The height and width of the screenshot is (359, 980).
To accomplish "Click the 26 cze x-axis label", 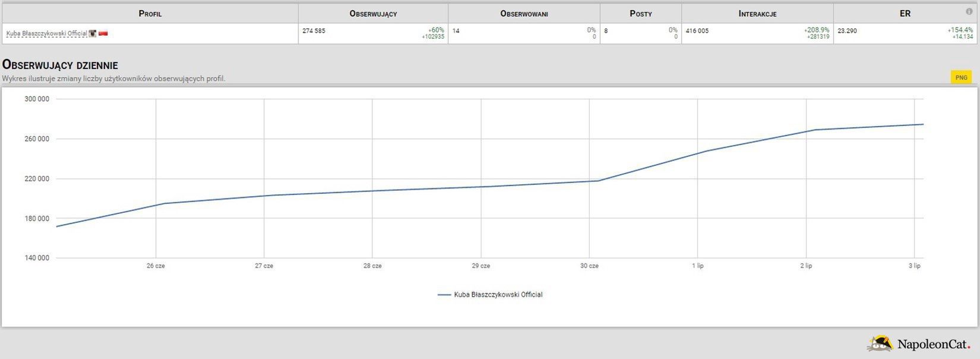I will (x=156, y=266).
